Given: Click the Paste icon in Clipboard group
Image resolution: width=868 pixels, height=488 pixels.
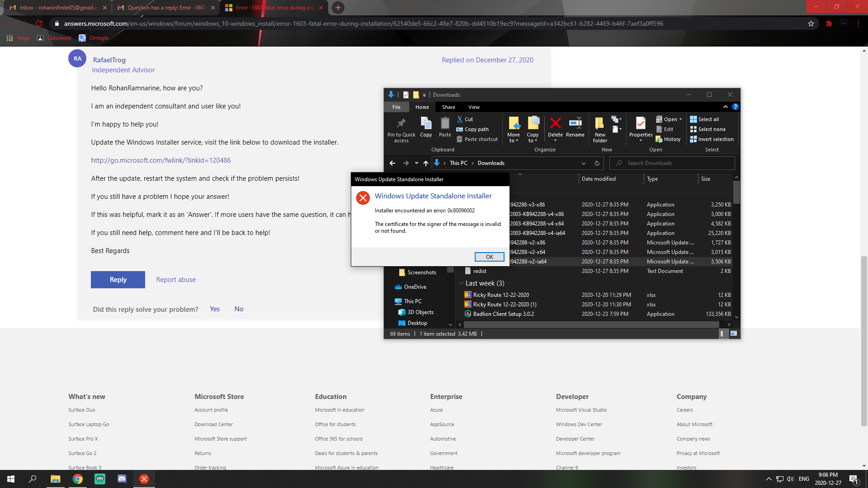Looking at the screenshot, I should click(445, 123).
